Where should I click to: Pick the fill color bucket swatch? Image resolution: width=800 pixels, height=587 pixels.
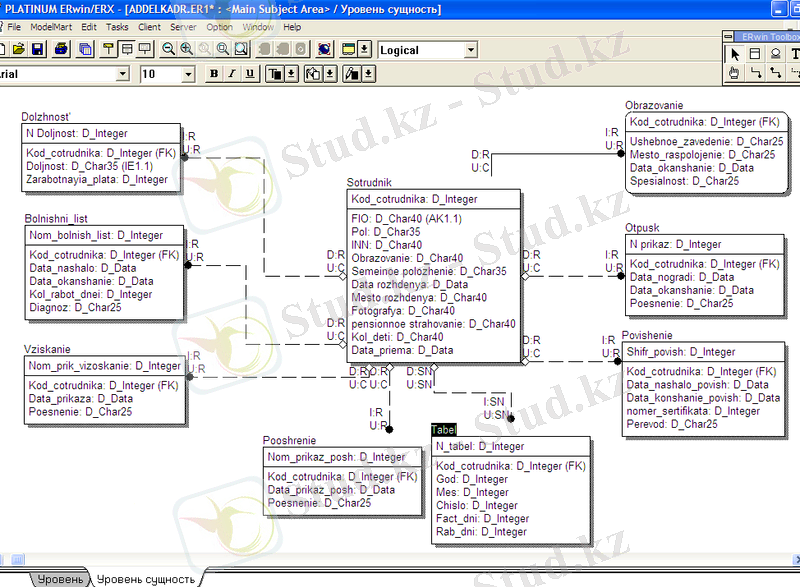(314, 74)
